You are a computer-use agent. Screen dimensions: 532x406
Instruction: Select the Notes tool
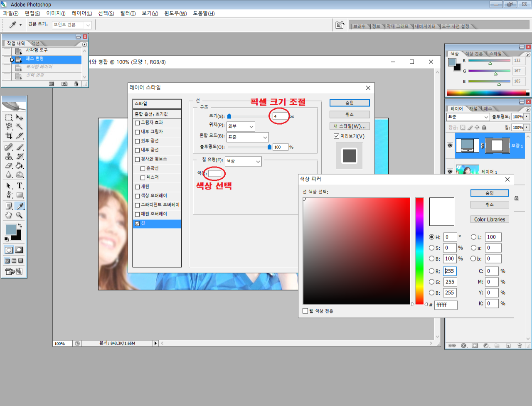point(9,206)
